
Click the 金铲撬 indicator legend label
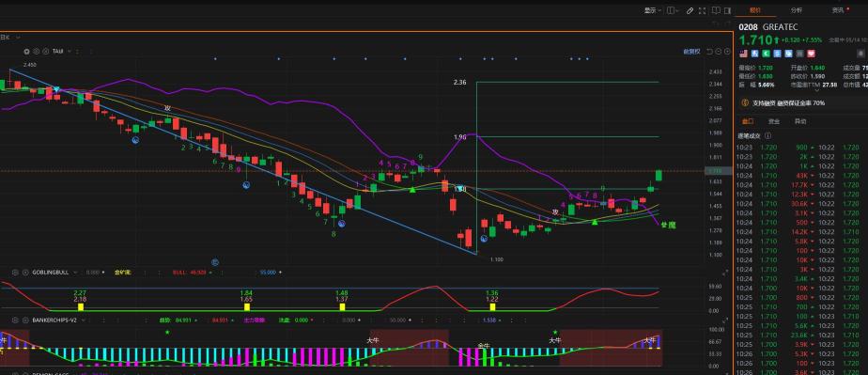[x=123, y=273]
